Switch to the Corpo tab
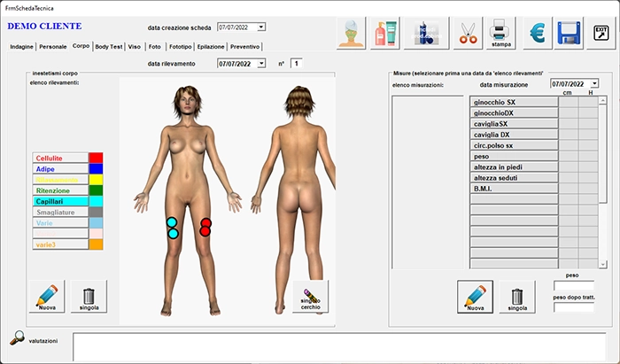 pos(81,46)
